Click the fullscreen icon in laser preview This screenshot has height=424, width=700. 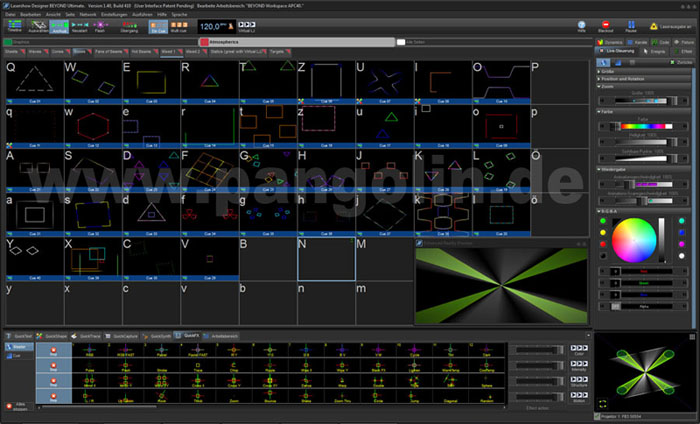[602, 403]
